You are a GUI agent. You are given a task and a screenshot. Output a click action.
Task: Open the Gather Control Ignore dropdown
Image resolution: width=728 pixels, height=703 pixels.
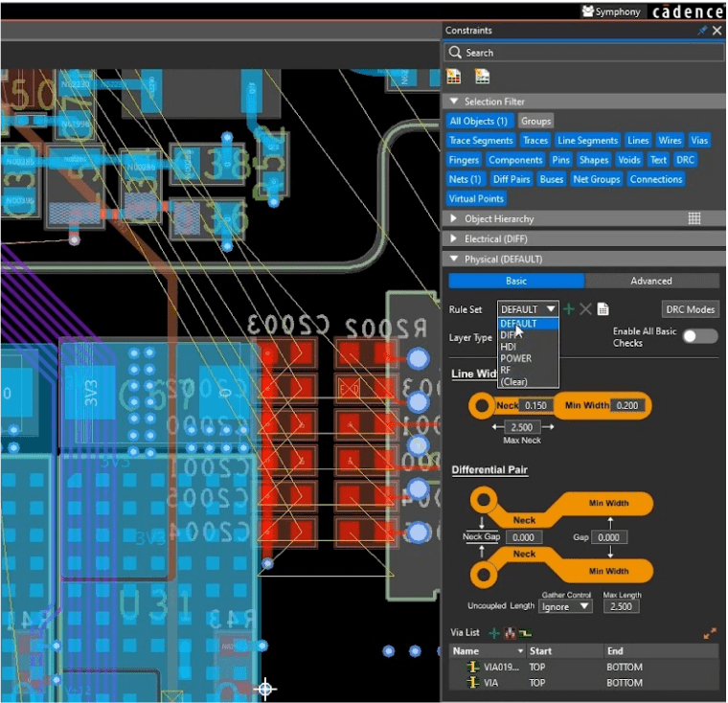coord(565,606)
